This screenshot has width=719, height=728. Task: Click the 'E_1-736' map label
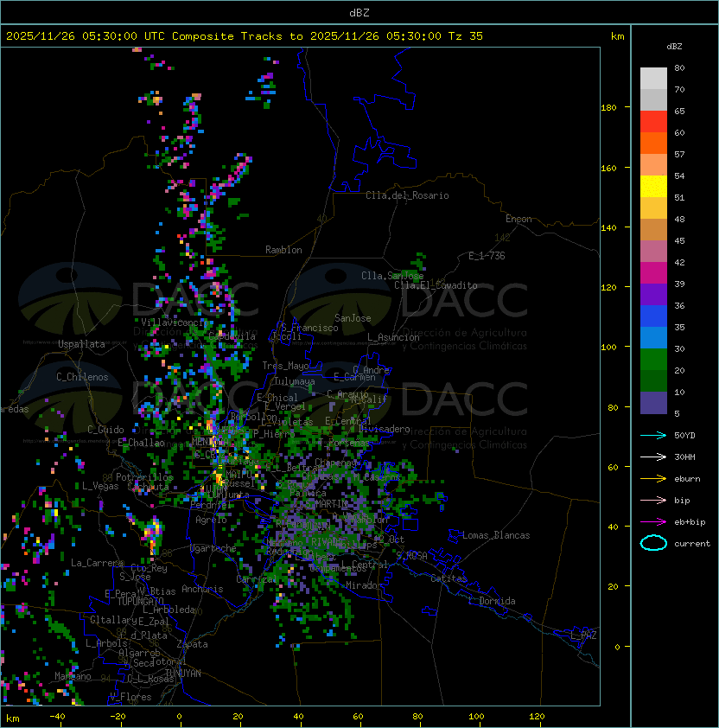(x=487, y=256)
